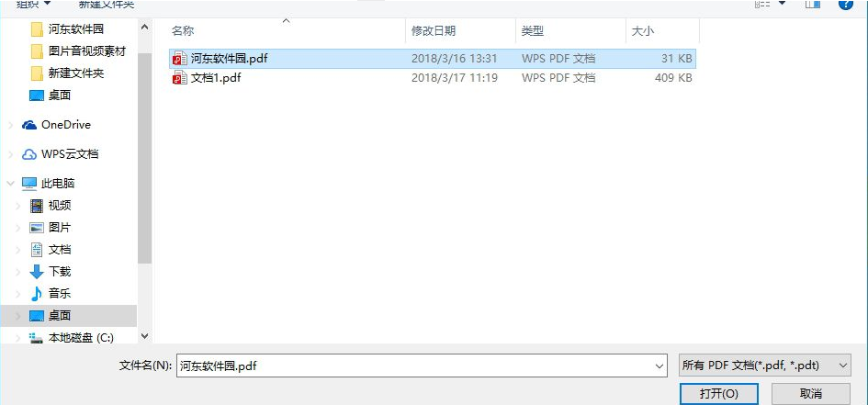
Task: Open the 视频 folder icon
Action: (x=37, y=206)
